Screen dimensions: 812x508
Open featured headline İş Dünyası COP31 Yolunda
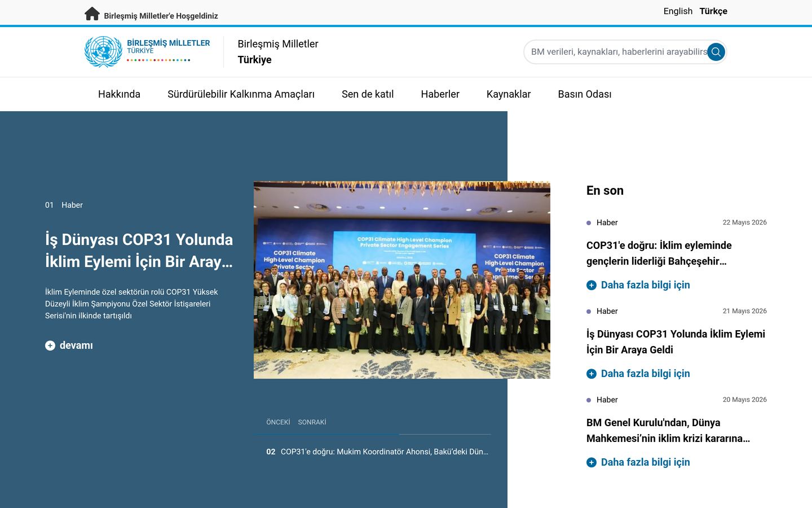coord(139,251)
